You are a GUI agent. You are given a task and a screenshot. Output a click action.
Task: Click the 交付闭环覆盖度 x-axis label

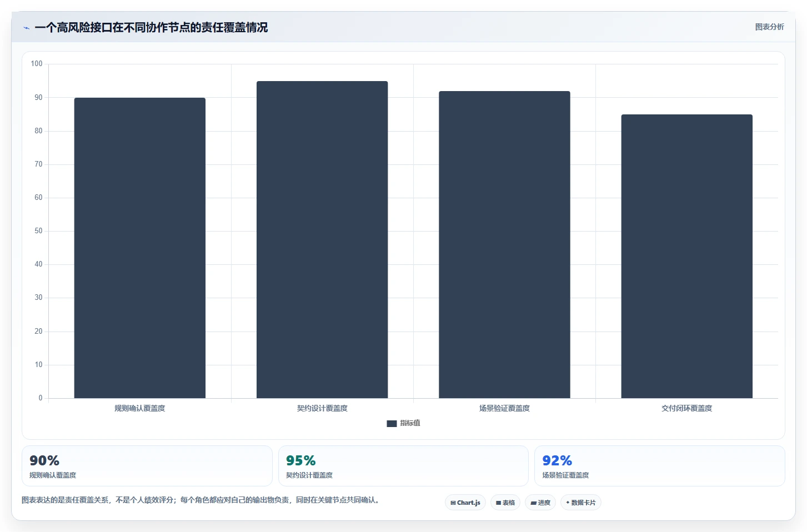click(x=686, y=408)
